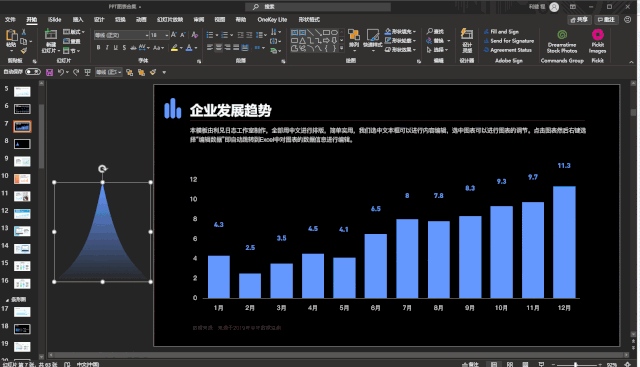Switch to slide sorter view in the status bar
Screen dimensions: 640x367
coord(510,364)
